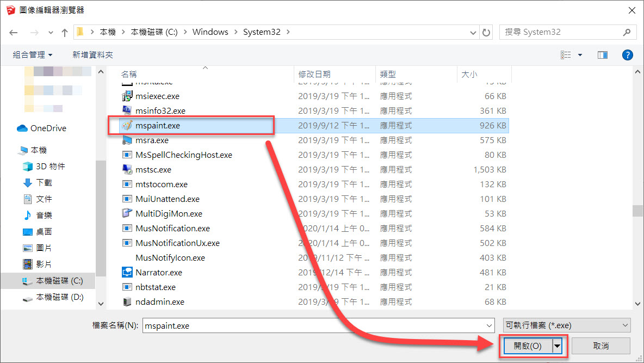Select the msinfo32.exe file icon
The image size is (644, 363).
tap(127, 110)
